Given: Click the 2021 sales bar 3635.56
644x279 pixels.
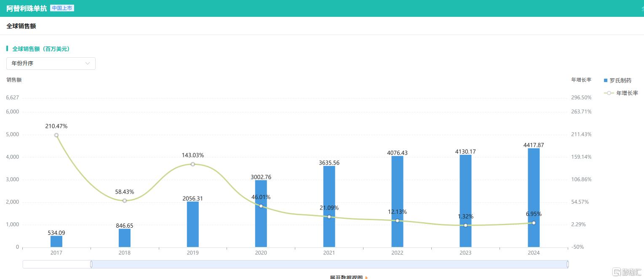Looking at the screenshot, I should (x=329, y=206).
